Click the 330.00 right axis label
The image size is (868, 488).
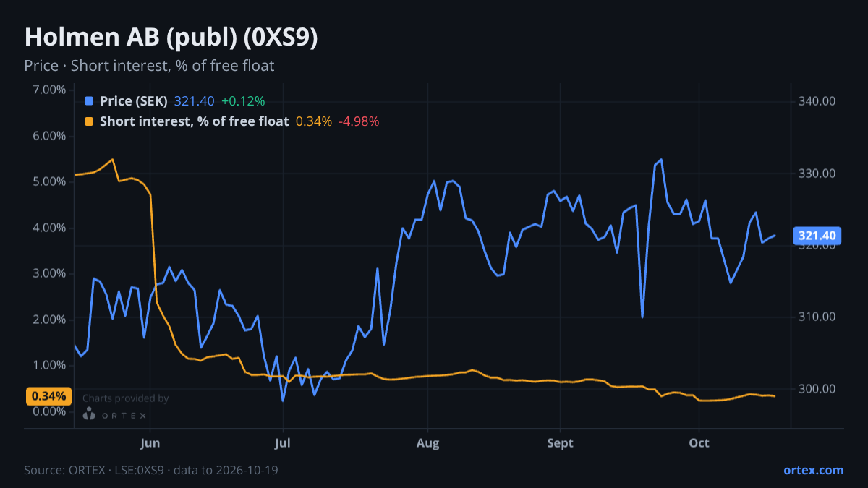[817, 174]
